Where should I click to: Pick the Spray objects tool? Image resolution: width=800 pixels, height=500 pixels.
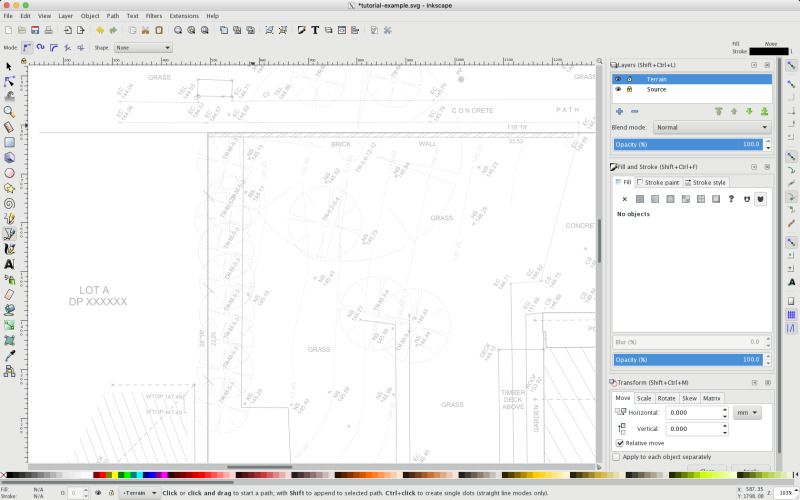point(9,280)
